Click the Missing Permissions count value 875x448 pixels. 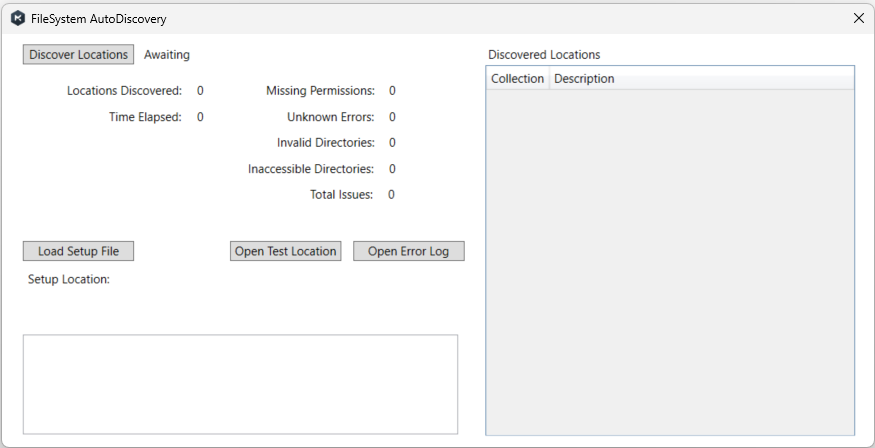point(392,91)
